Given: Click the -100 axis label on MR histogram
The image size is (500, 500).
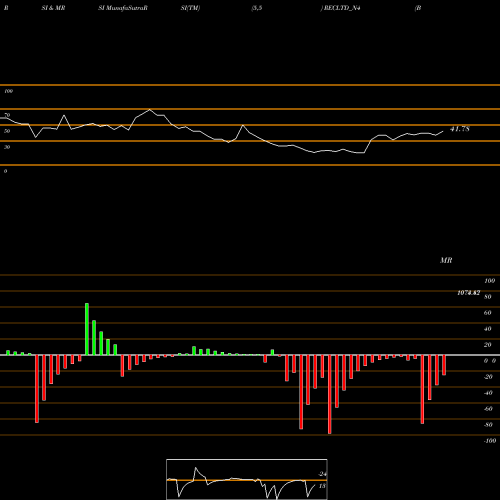Looking at the screenshot, I should (x=490, y=441).
